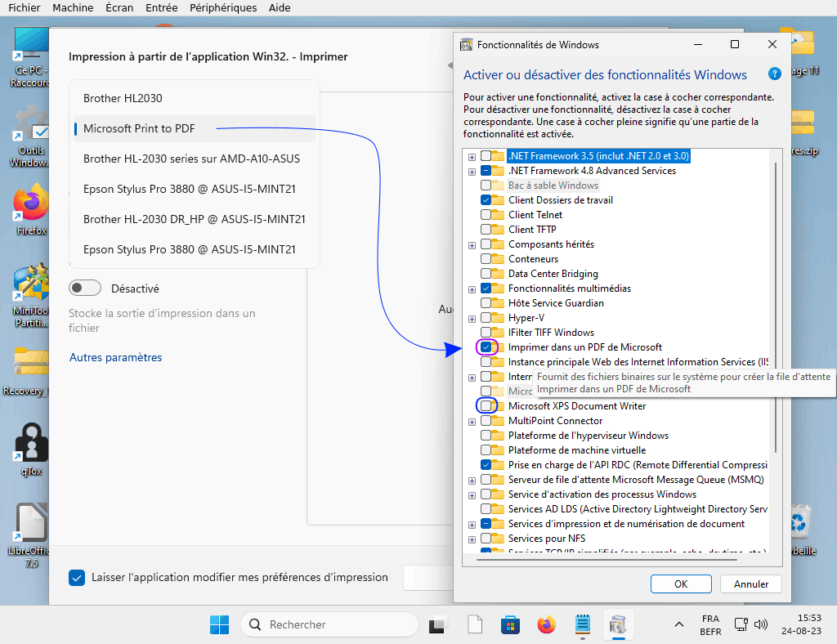
Task: Open the clock showing 15:53
Action: (x=801, y=624)
